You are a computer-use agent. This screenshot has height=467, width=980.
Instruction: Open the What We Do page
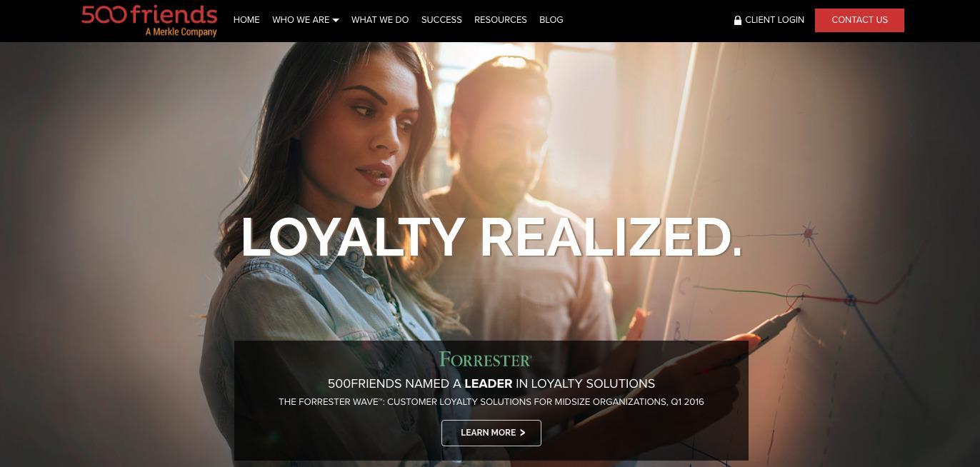click(380, 20)
